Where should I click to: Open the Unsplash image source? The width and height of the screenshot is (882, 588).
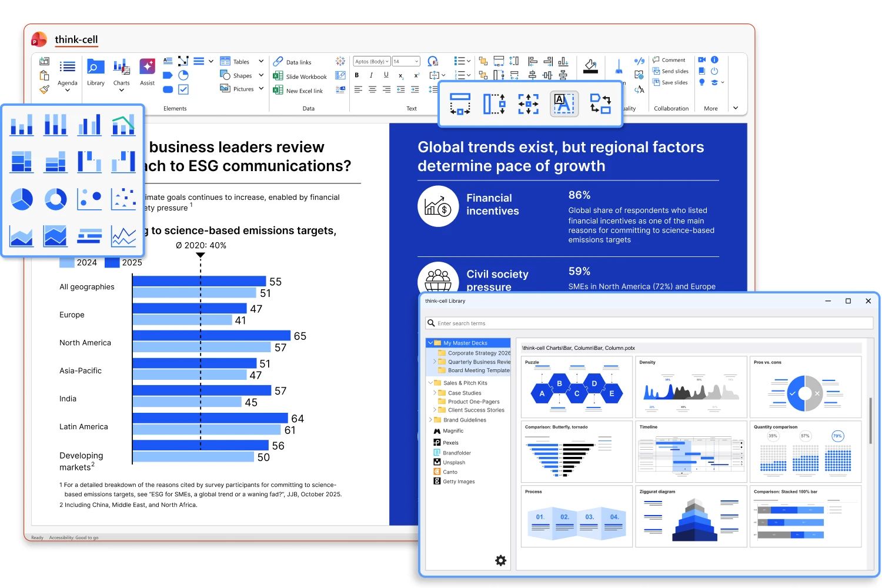pyautogui.click(x=449, y=462)
